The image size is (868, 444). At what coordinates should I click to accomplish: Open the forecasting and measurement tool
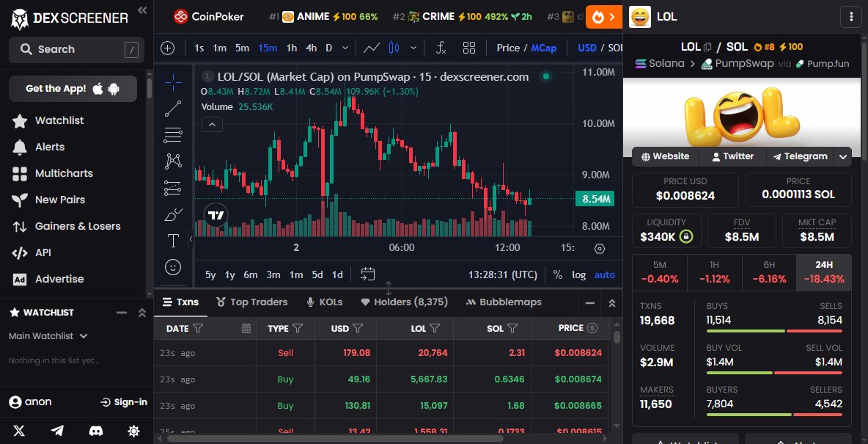coord(173,188)
